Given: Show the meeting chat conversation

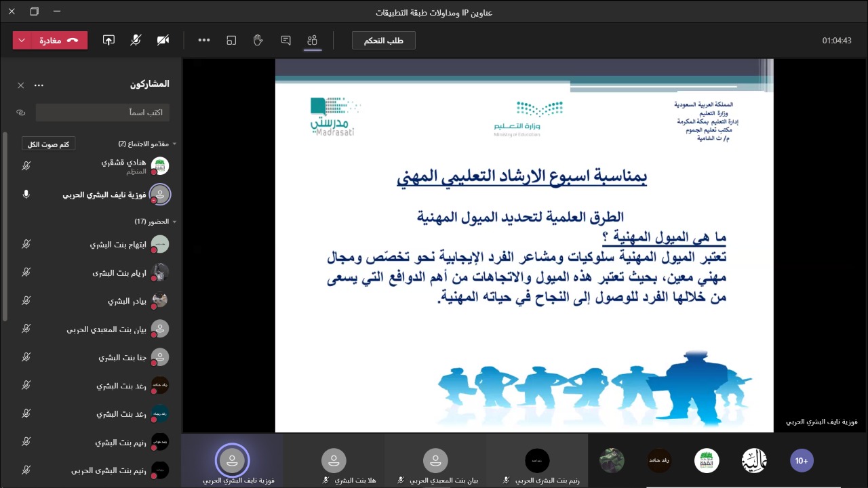Looking at the screenshot, I should [x=285, y=41].
